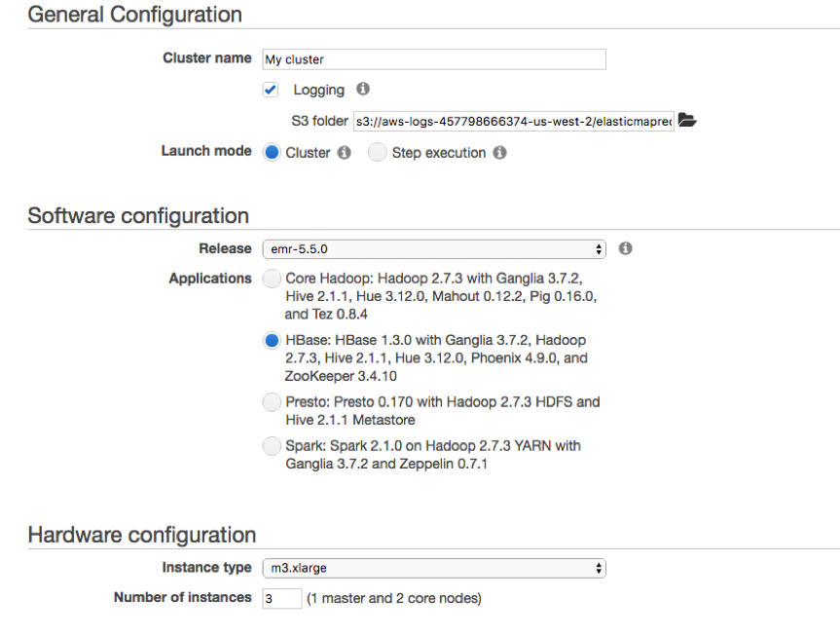The width and height of the screenshot is (840, 637).
Task: Click the info icon next to Release dropdown
Action: click(626, 248)
